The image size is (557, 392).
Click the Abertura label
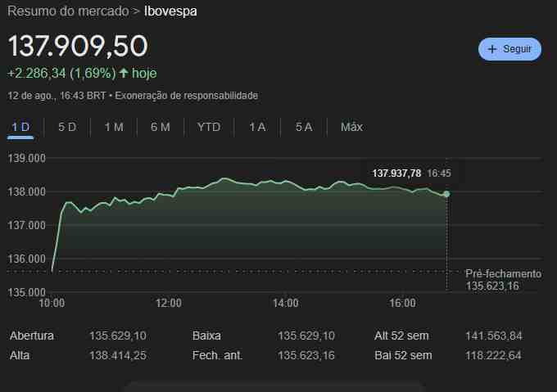pyautogui.click(x=32, y=336)
